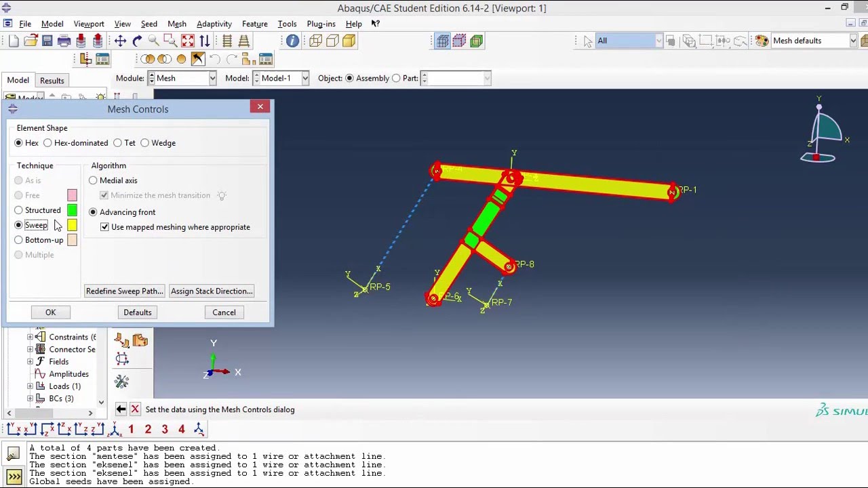This screenshot has width=868, height=488.
Task: Save the model database with the floppy icon
Action: [x=47, y=41]
